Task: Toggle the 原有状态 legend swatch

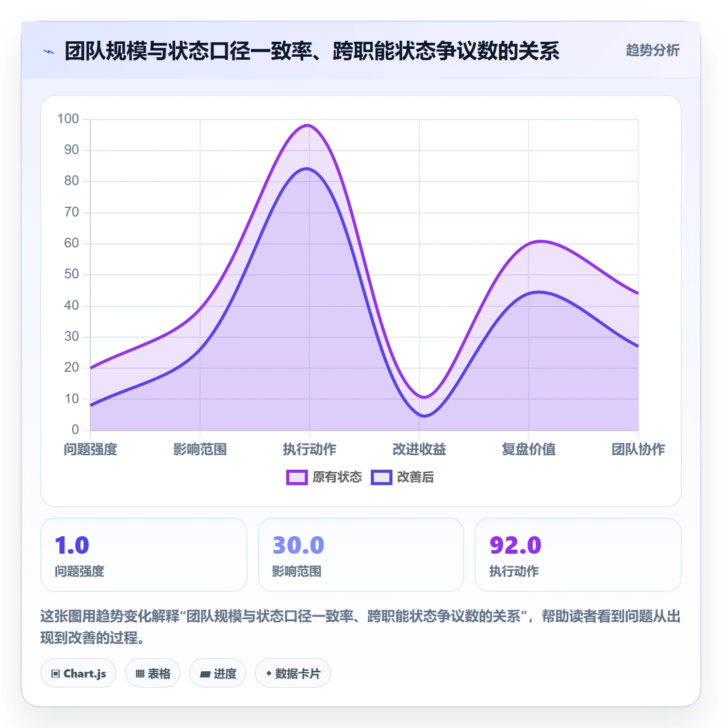Action: tap(297, 477)
